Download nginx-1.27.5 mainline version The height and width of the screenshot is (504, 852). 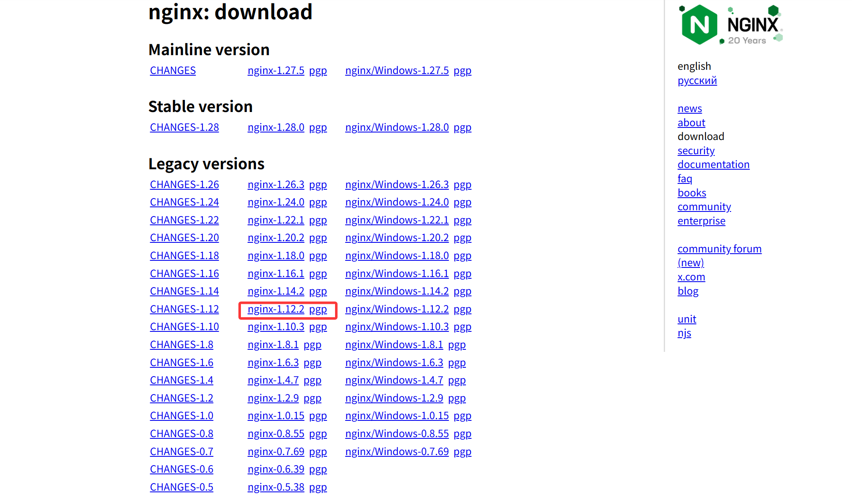pos(276,70)
